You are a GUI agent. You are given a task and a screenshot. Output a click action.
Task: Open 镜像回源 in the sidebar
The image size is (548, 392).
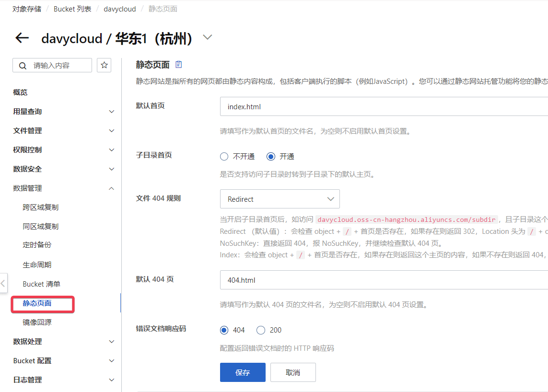point(37,322)
